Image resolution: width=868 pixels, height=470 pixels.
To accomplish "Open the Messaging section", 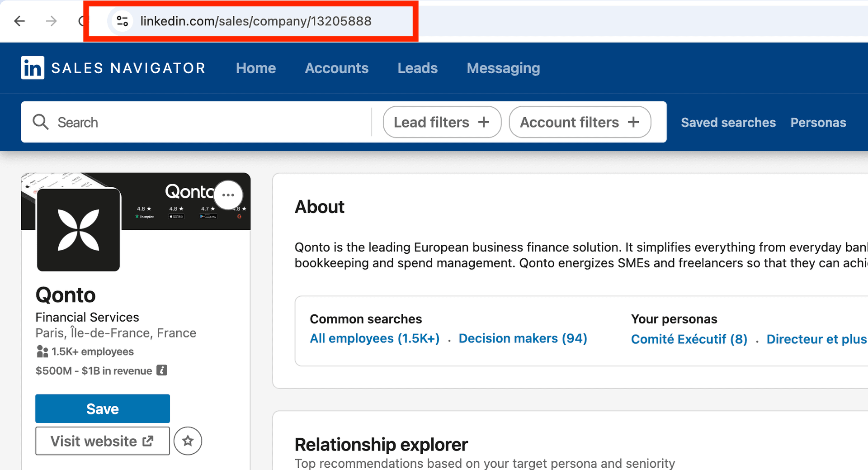I will pos(503,68).
